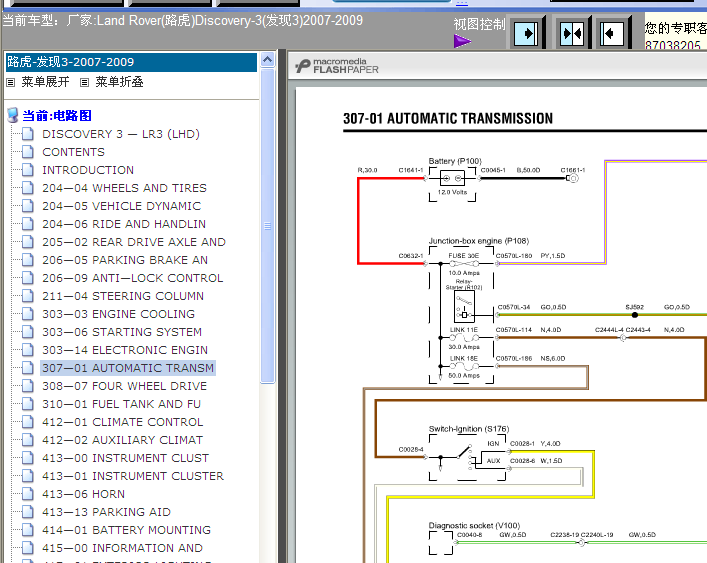Open 303—14 ELECTRONIC ENGIN
Screen dimensions: 707x563
pyautogui.click(x=125, y=350)
